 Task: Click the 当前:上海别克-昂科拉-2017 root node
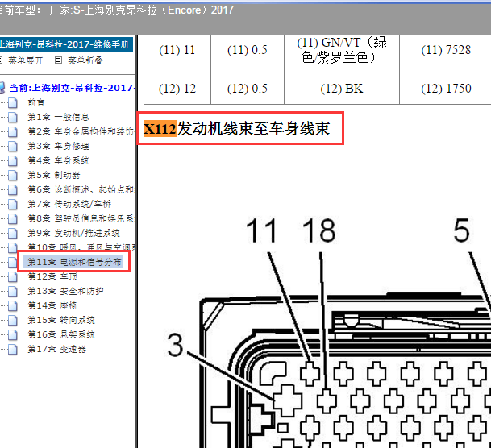tap(72, 88)
